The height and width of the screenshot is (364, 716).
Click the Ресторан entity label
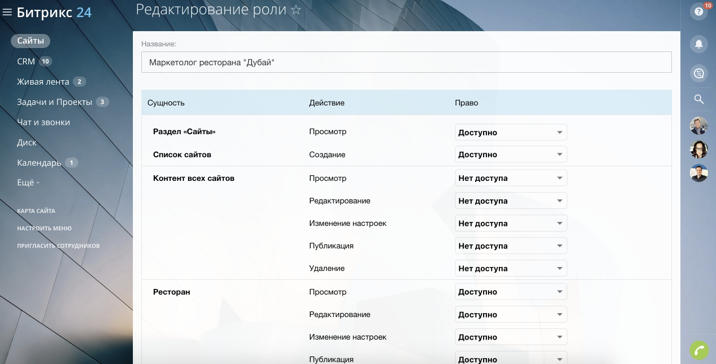click(x=171, y=292)
